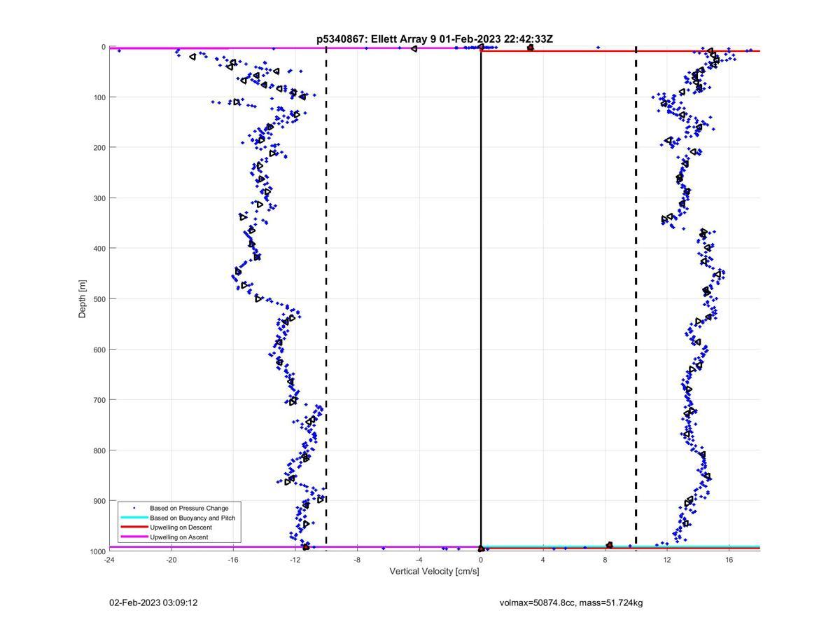This screenshot has width=840, height=620.
Task: Click the red line swatch in the legend
Action: [x=134, y=528]
